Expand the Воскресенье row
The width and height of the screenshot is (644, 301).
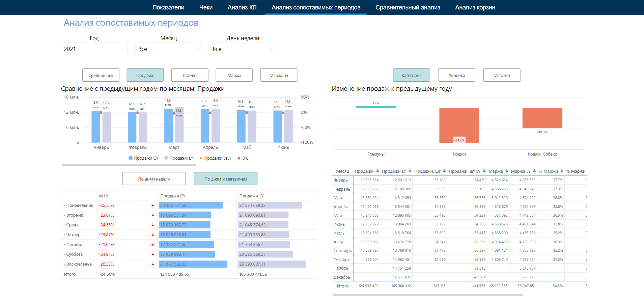click(64, 264)
